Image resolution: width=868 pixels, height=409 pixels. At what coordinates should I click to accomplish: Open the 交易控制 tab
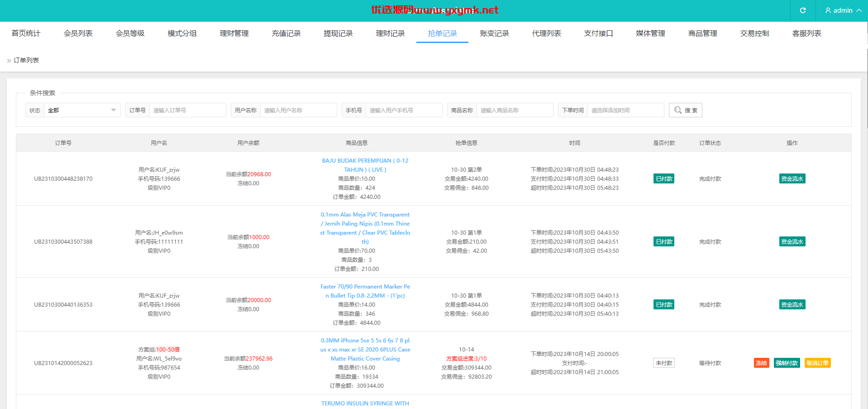(754, 33)
